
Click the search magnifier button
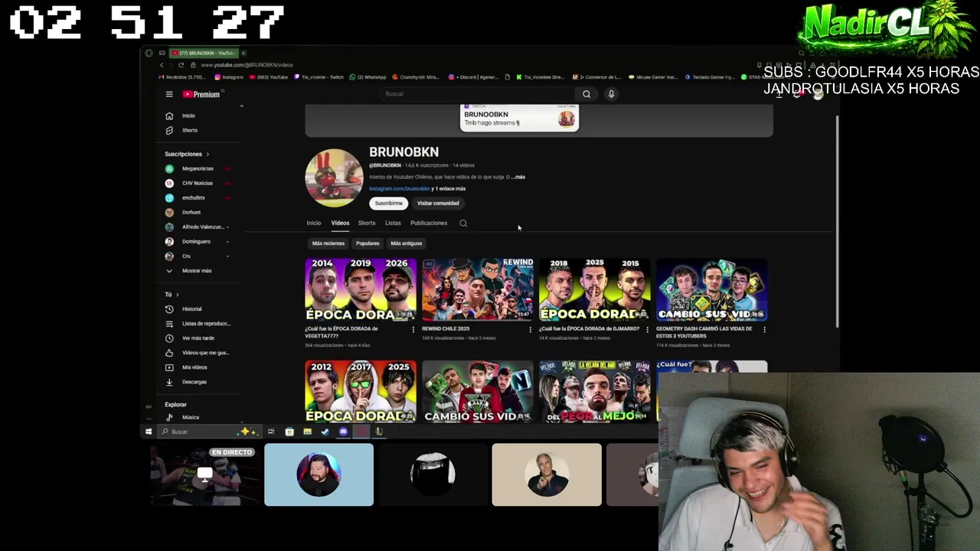(x=586, y=94)
